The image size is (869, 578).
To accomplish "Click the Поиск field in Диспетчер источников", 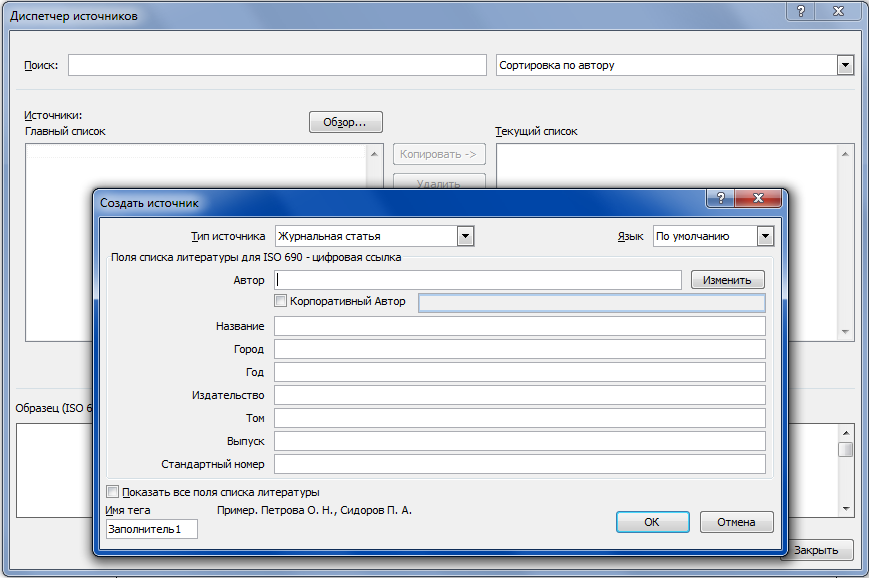I will pos(277,65).
